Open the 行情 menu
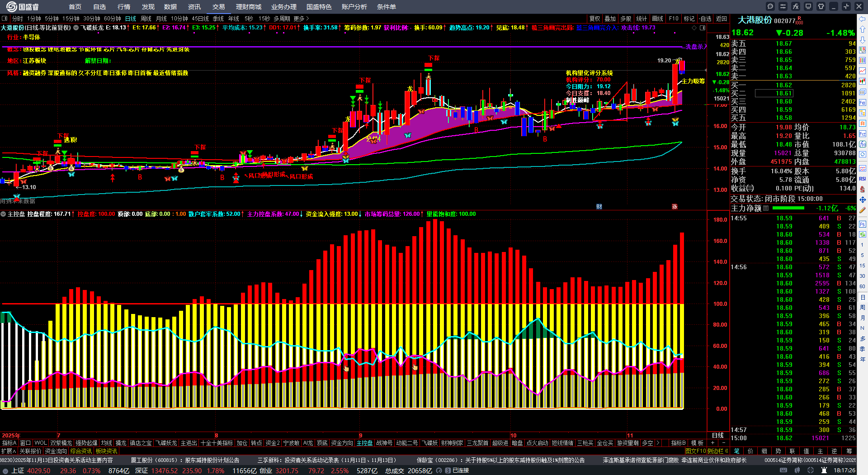 tap(124, 7)
